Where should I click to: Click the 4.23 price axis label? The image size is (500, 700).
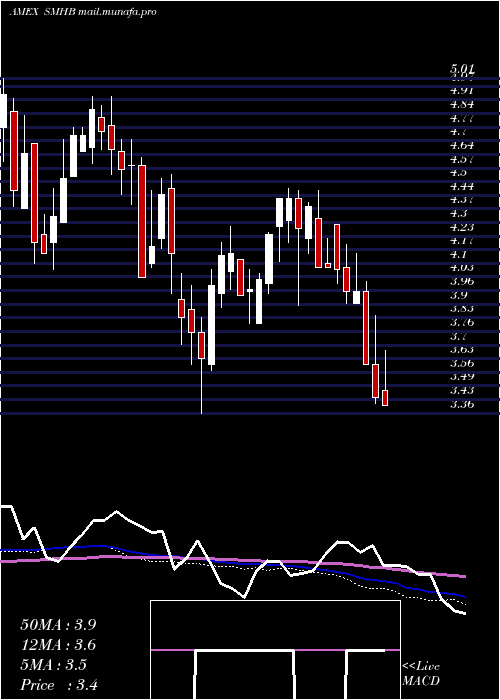coord(462,227)
